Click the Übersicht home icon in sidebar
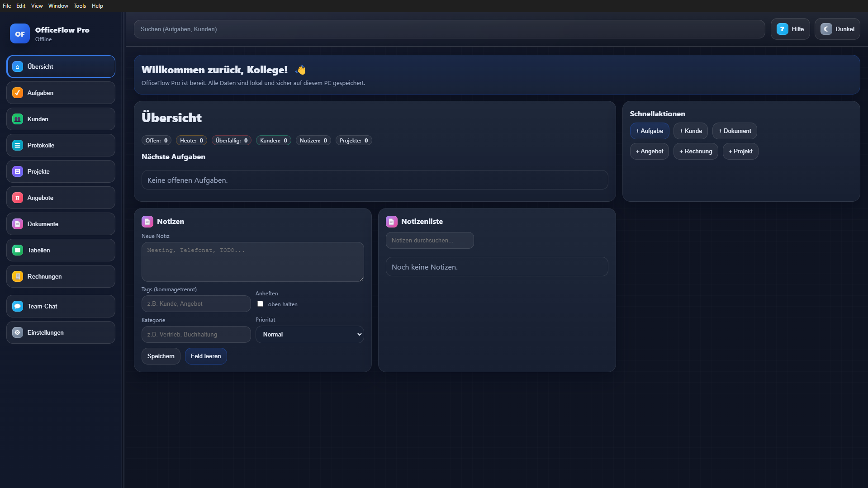Screen dimensions: 868x488 [18, 66]
